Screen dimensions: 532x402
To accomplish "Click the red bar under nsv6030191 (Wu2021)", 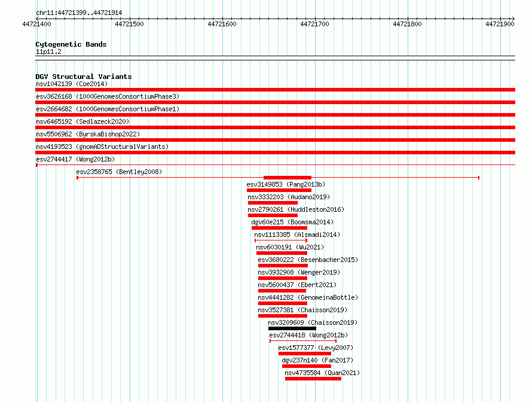I will click(282, 253).
